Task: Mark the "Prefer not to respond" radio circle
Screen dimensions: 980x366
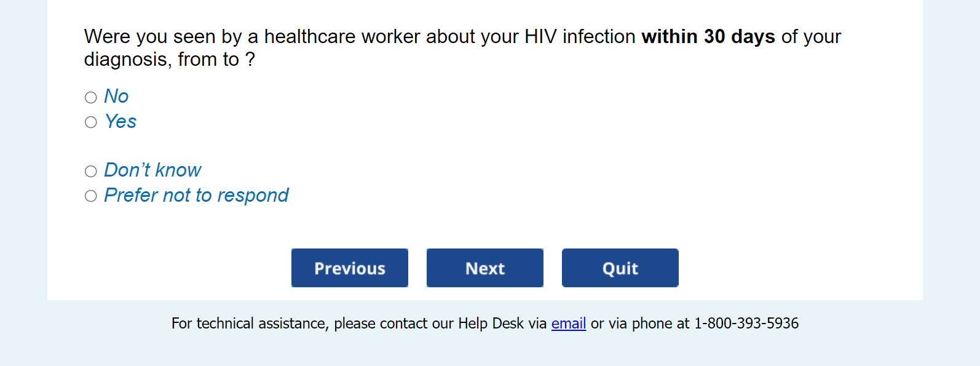Action: [91, 196]
